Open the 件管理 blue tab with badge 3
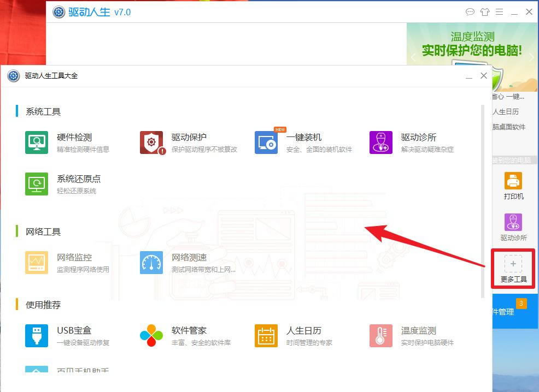The image size is (539, 392). tap(515, 311)
